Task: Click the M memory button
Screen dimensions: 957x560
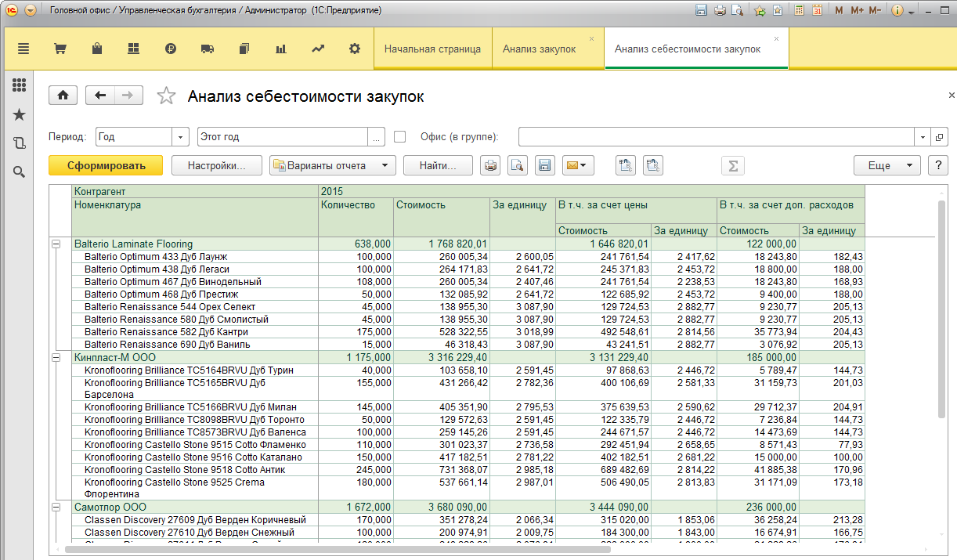Action: click(x=840, y=11)
